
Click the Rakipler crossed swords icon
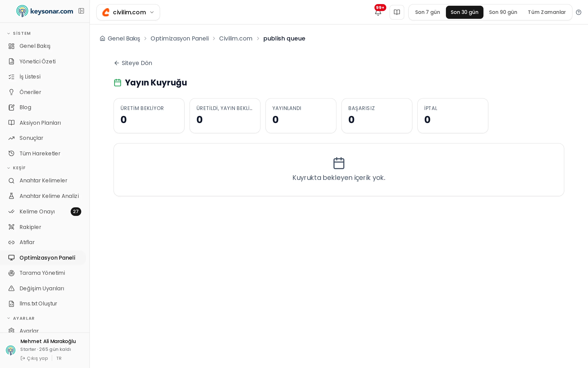point(11,227)
